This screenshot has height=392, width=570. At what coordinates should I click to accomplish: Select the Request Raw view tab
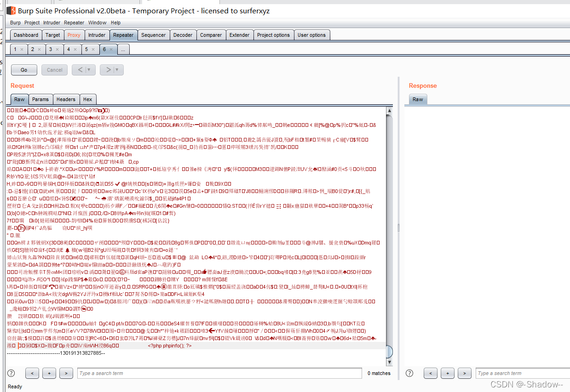pos(19,99)
